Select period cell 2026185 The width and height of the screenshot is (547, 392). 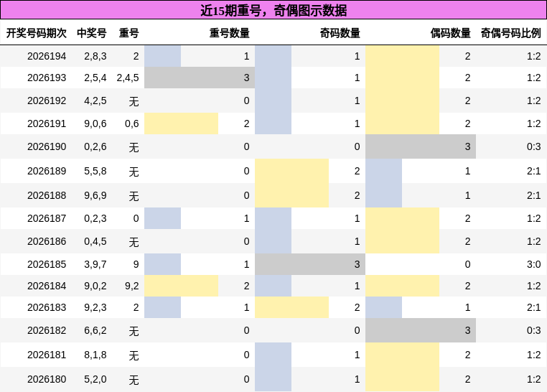pos(47,264)
